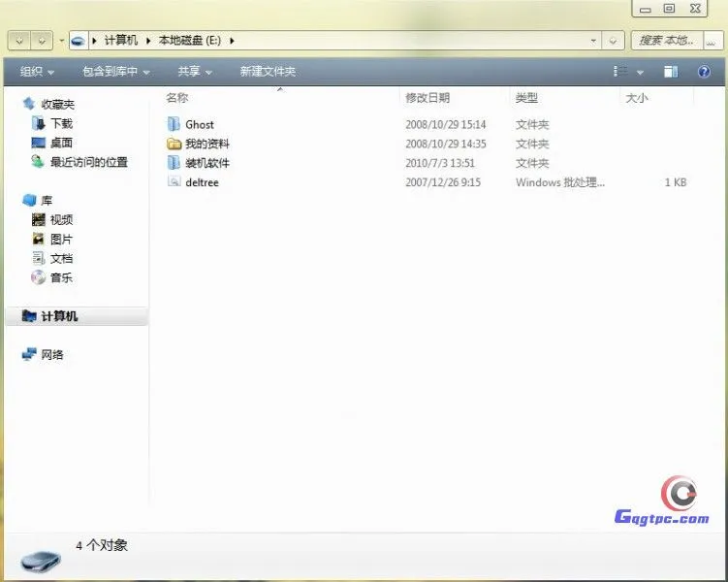Open the 共享 menu
The height and width of the screenshot is (582, 728).
[195, 72]
